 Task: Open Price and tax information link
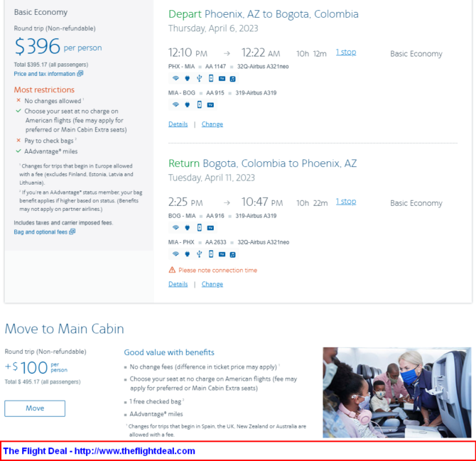click(x=48, y=74)
